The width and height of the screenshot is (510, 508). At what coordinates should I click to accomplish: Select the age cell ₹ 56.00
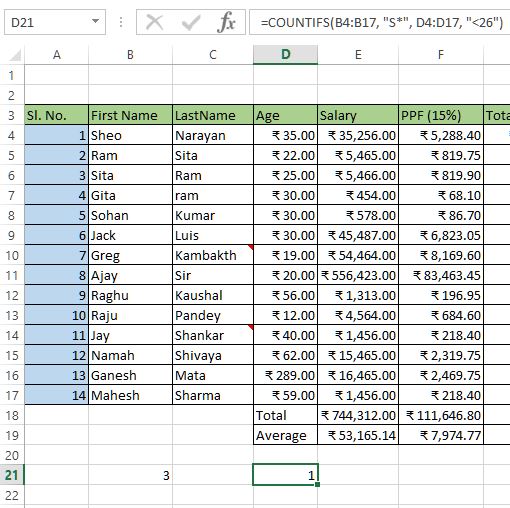(285, 295)
